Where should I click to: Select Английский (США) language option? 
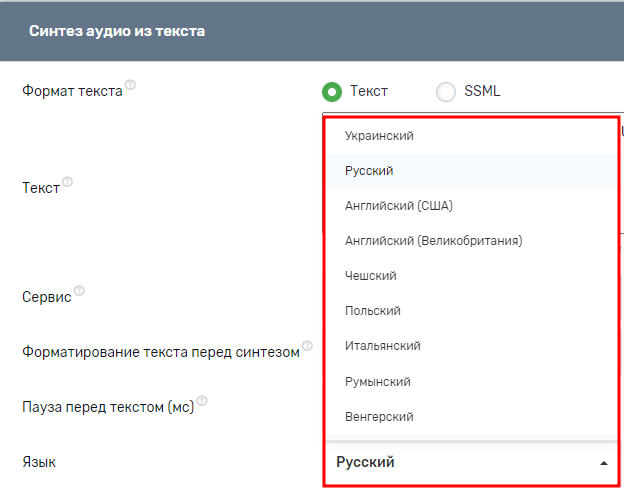pyautogui.click(x=399, y=206)
